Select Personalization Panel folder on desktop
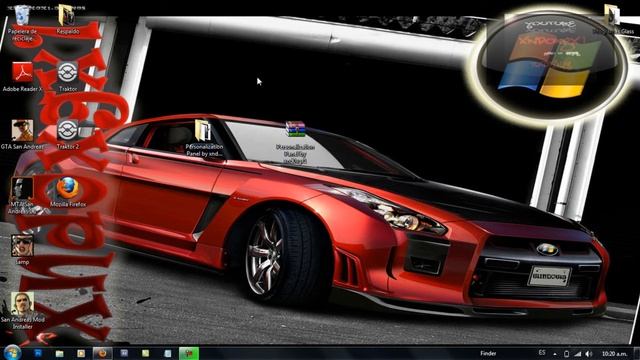Screen dimensions: 640x360 (204, 138)
